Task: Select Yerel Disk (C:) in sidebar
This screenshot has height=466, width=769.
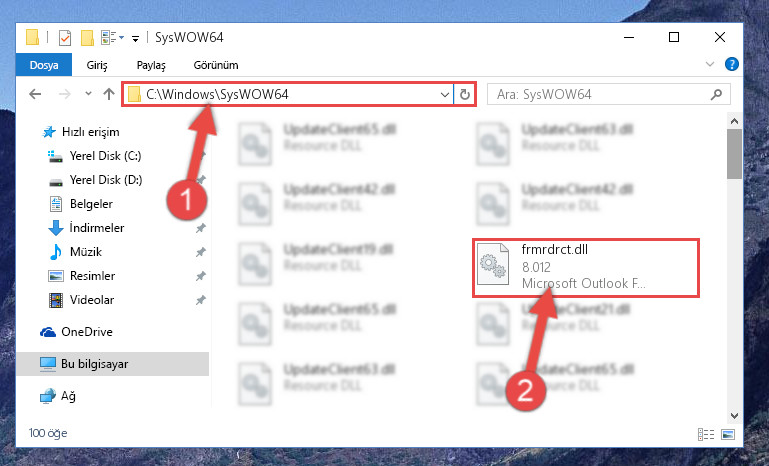Action: tap(105, 156)
